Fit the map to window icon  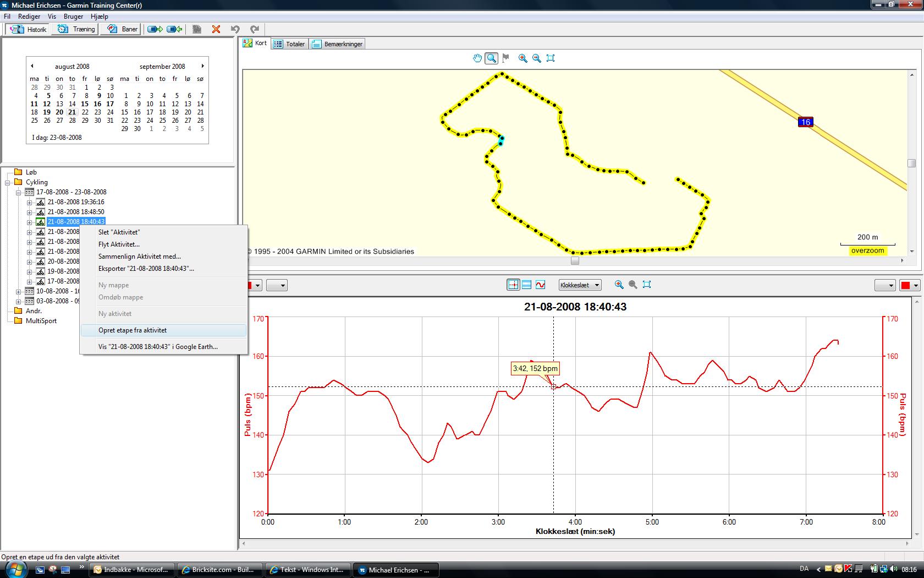click(x=551, y=58)
